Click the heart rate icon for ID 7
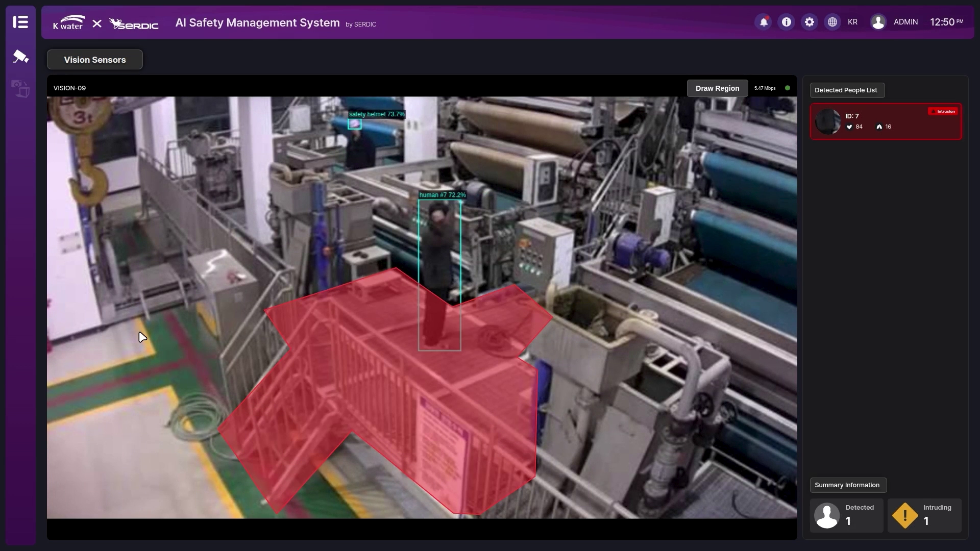 point(849,127)
